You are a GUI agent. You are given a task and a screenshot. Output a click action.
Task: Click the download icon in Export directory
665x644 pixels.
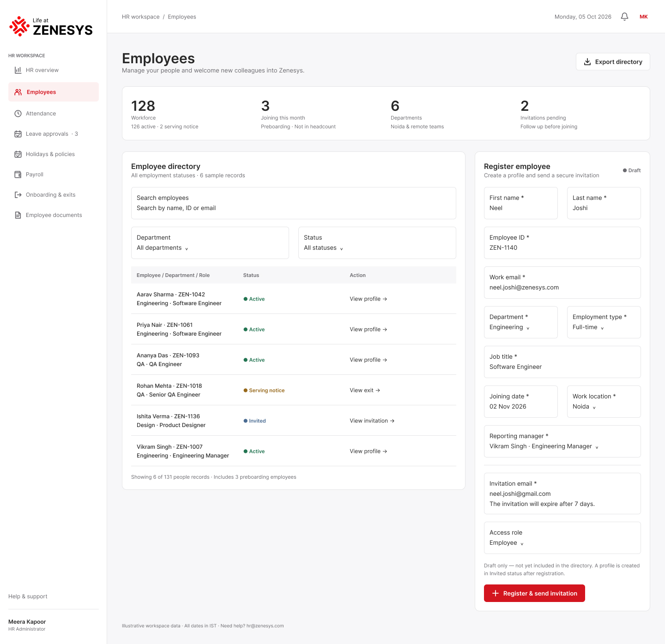(587, 62)
